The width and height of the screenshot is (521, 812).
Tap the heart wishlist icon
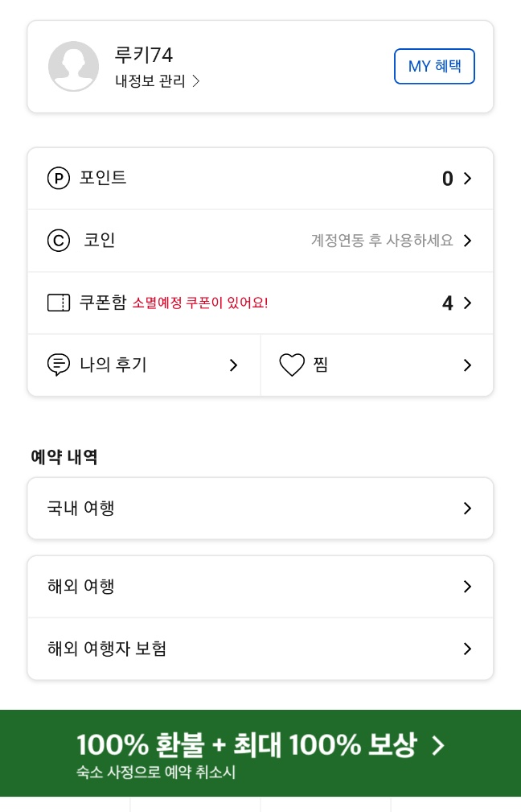tap(292, 365)
